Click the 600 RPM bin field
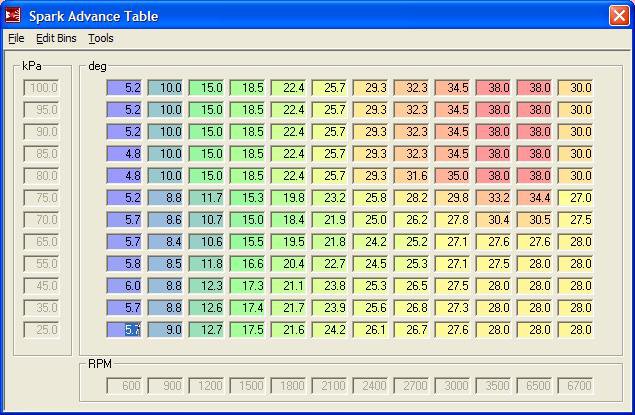 coord(125,386)
